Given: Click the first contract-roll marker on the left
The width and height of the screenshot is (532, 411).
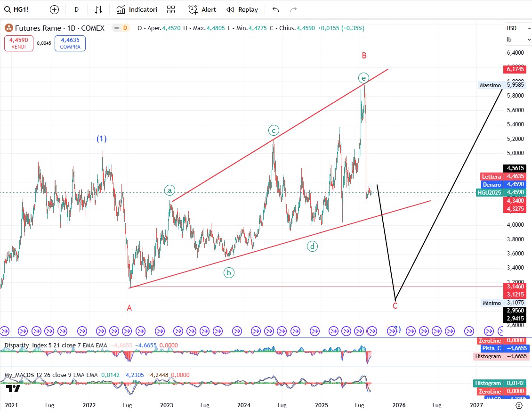Looking at the screenshot, I should pyautogui.click(x=4, y=331).
